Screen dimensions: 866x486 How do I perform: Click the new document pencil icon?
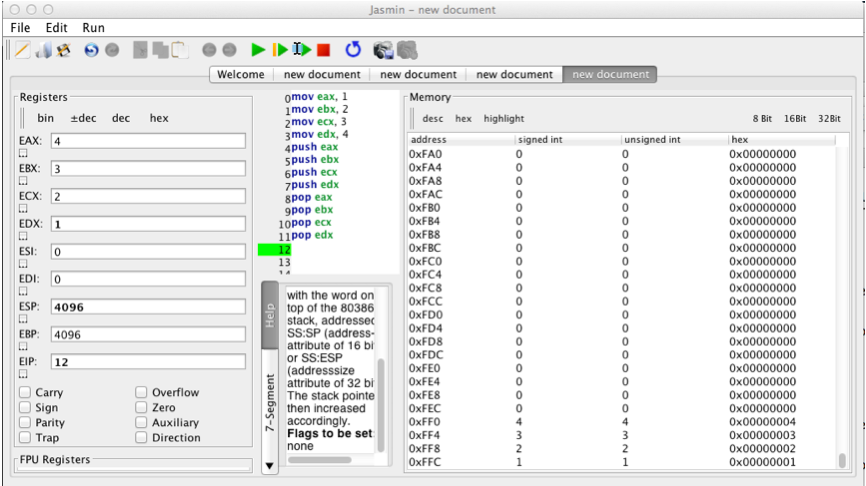coord(22,49)
